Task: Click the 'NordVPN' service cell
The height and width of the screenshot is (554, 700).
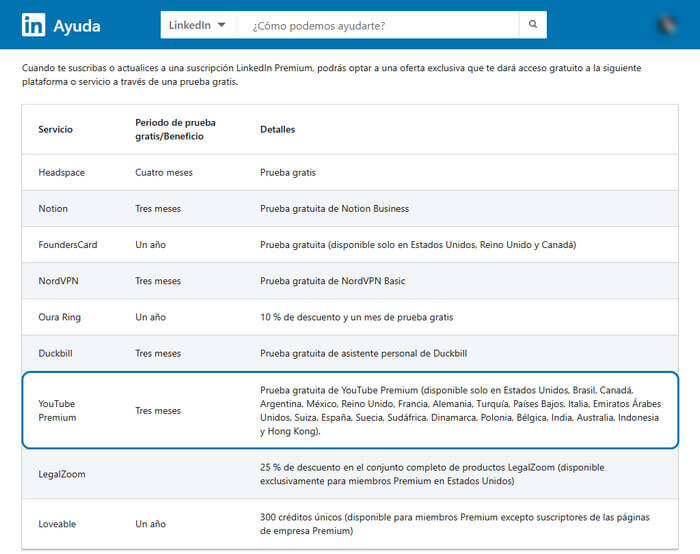Action: tap(58, 281)
